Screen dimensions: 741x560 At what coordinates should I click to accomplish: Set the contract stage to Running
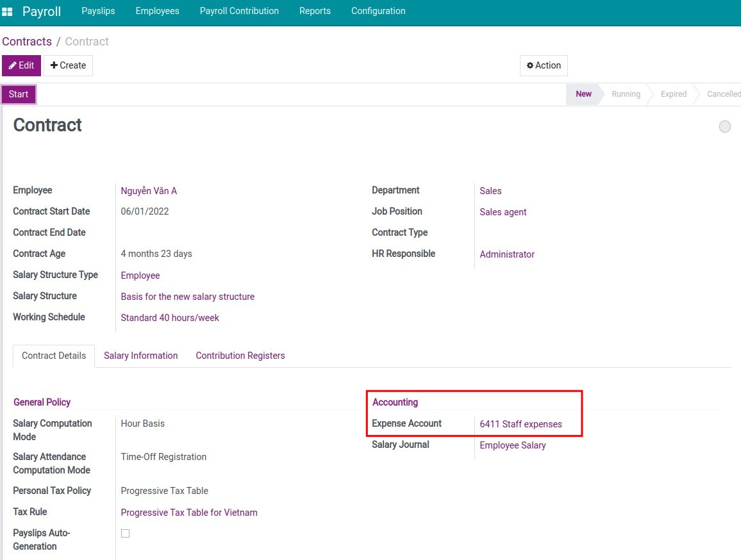click(626, 94)
